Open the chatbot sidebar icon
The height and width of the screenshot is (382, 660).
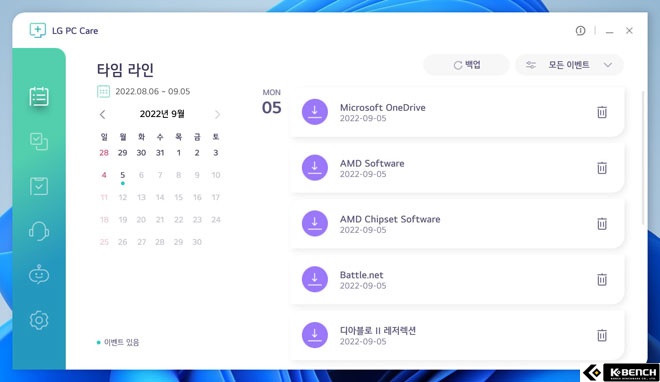point(39,274)
